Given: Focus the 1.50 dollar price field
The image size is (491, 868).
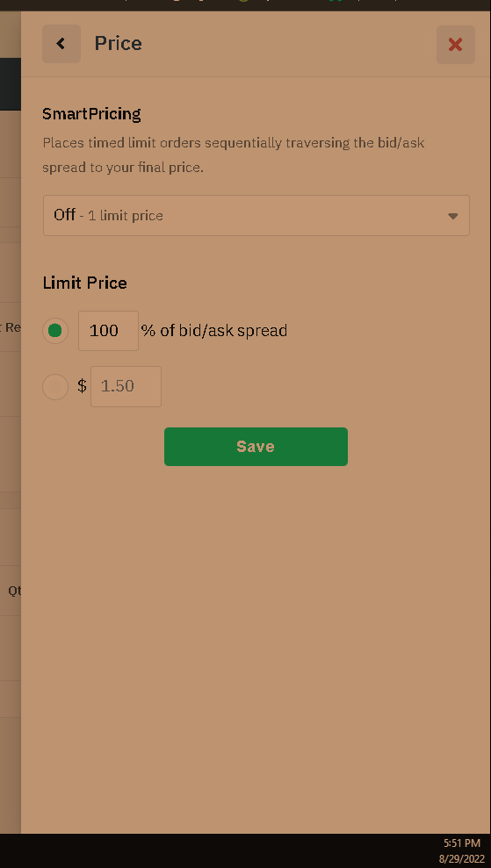Looking at the screenshot, I should tap(126, 386).
